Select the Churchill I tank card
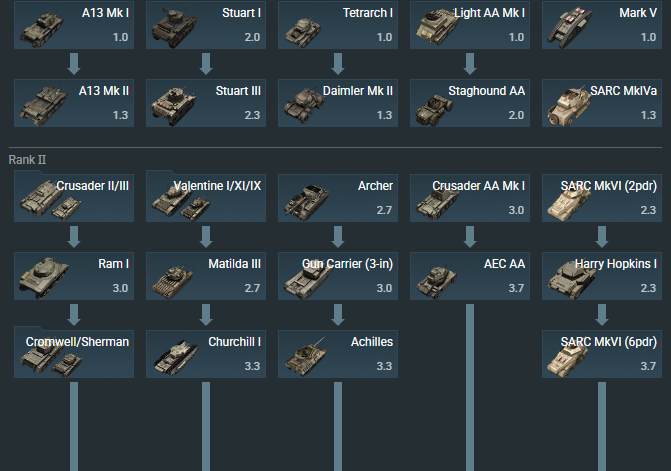The height and width of the screenshot is (471, 671). point(206,354)
